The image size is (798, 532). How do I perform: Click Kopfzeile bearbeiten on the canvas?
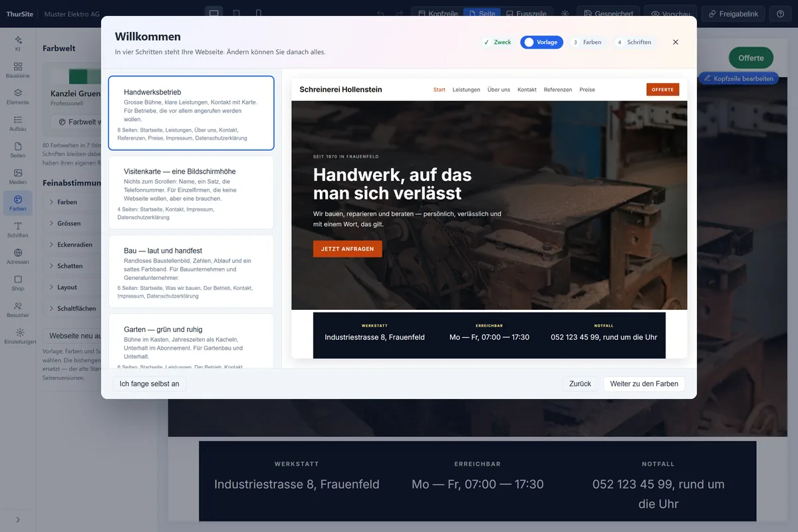click(738, 78)
